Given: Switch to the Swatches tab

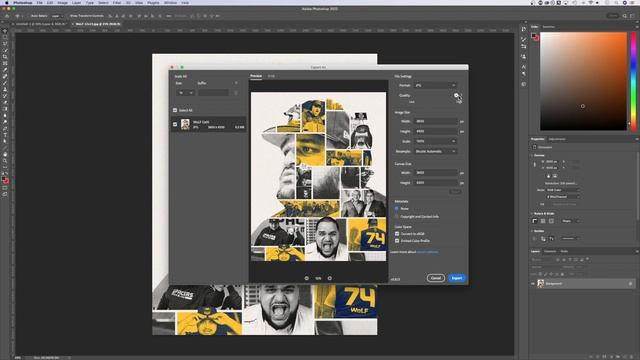Looking at the screenshot, I should tap(549, 27).
